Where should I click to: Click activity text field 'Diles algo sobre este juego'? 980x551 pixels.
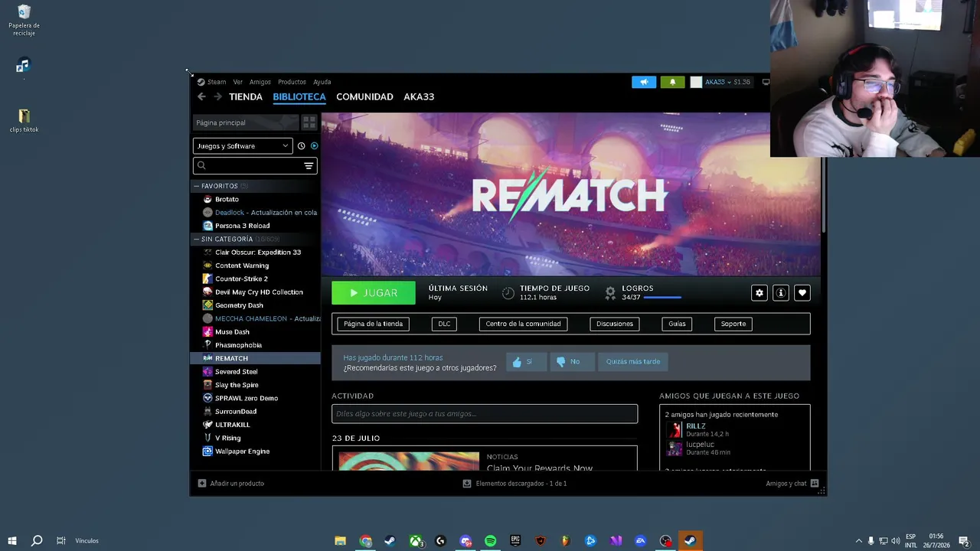484,413
